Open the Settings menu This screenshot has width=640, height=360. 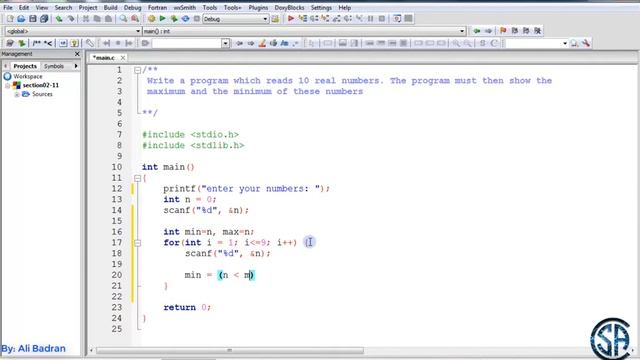[x=321, y=7]
